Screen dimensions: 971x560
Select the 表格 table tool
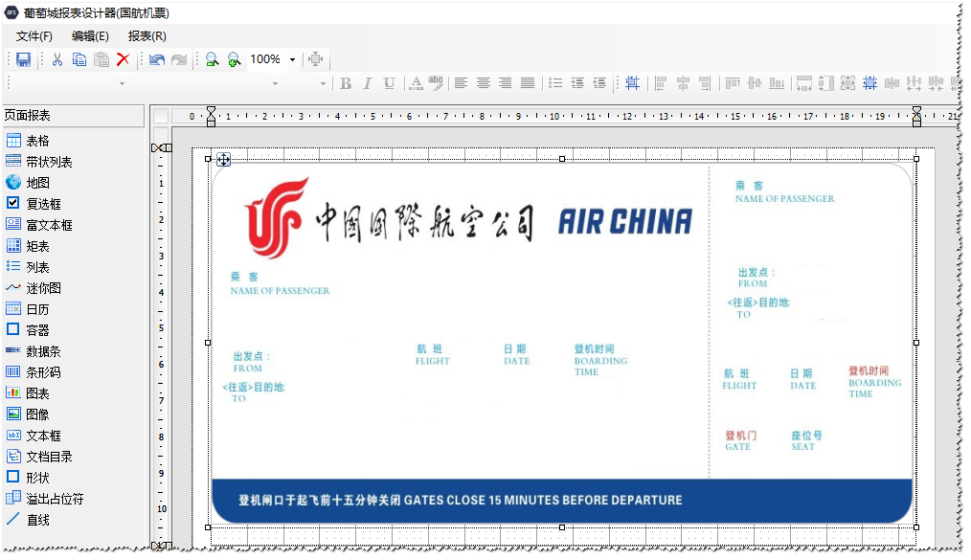37,141
